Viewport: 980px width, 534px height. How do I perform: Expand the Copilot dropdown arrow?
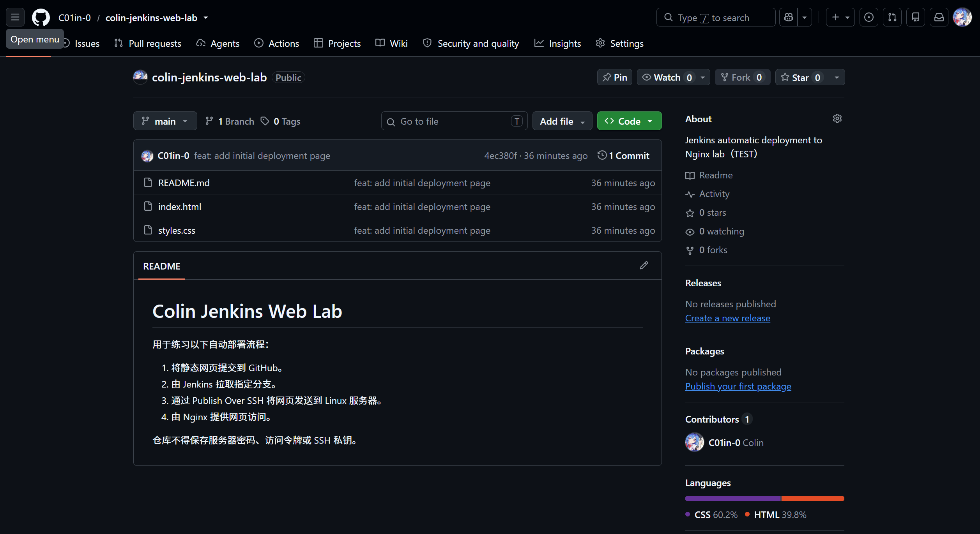click(x=805, y=18)
